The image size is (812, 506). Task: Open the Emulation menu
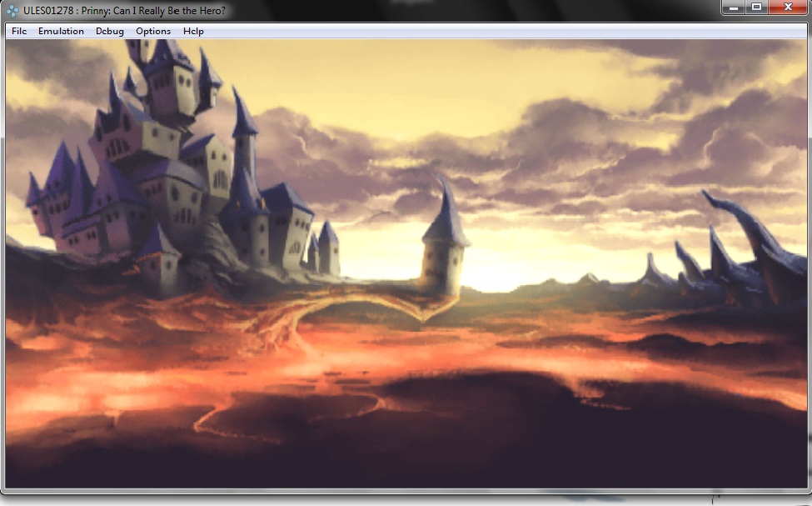[61, 31]
